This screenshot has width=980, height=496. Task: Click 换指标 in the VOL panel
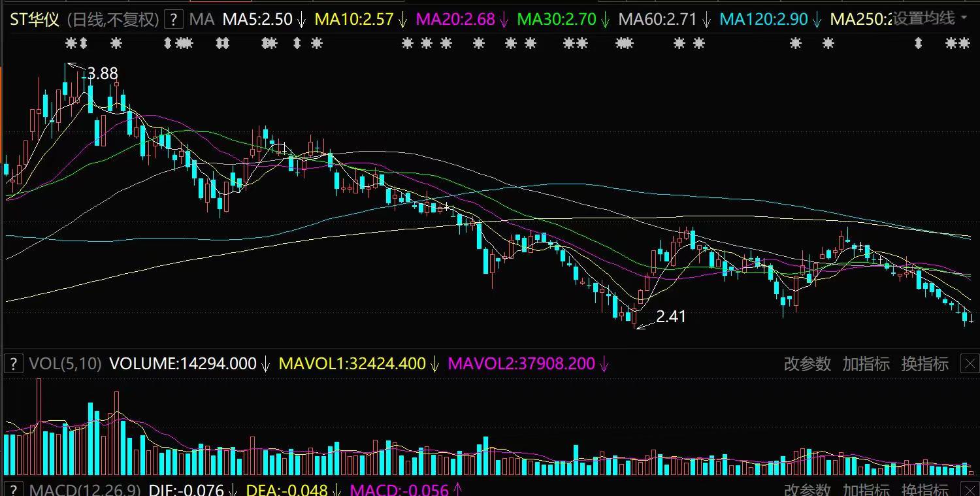[925, 364]
